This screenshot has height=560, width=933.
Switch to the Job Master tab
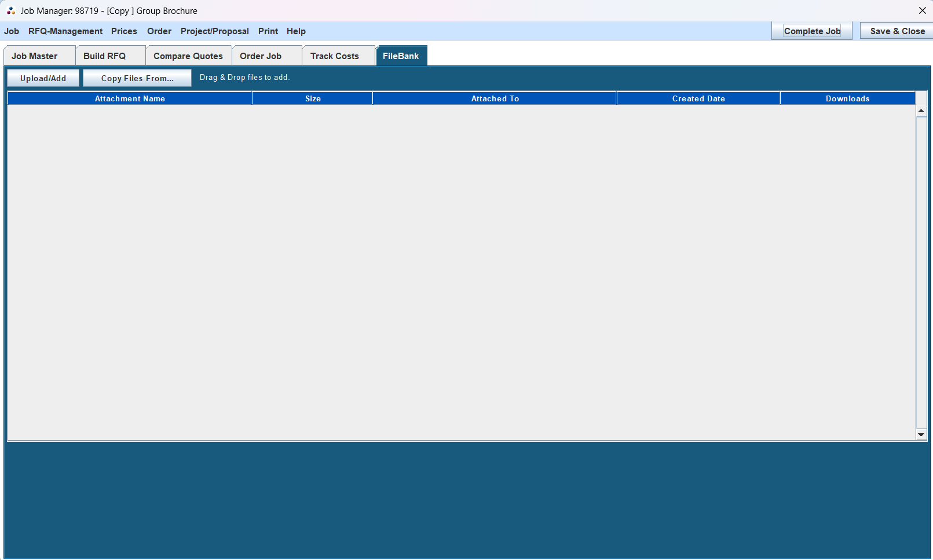click(35, 56)
